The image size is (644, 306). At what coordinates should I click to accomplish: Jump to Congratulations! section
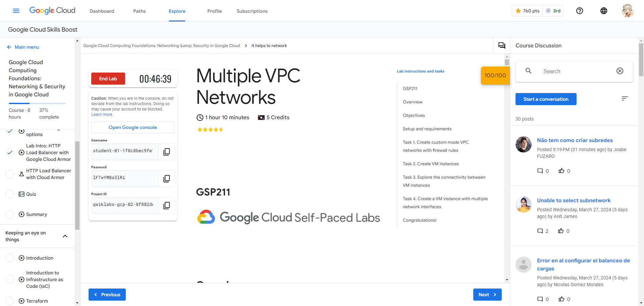(420, 220)
